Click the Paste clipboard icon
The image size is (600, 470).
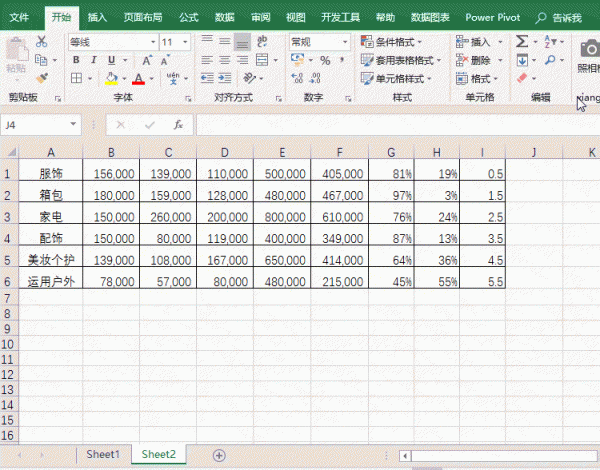pos(16,50)
